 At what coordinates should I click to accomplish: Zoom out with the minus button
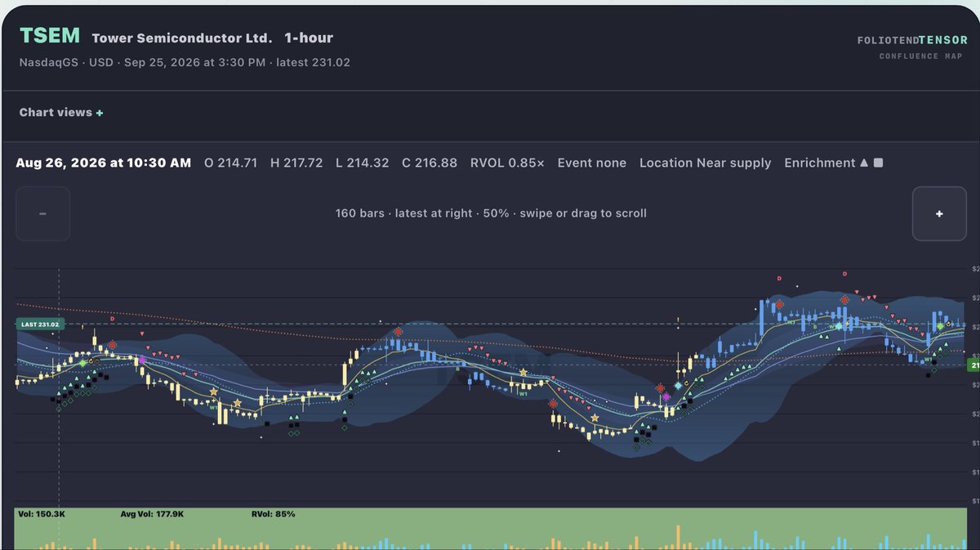pos(42,213)
